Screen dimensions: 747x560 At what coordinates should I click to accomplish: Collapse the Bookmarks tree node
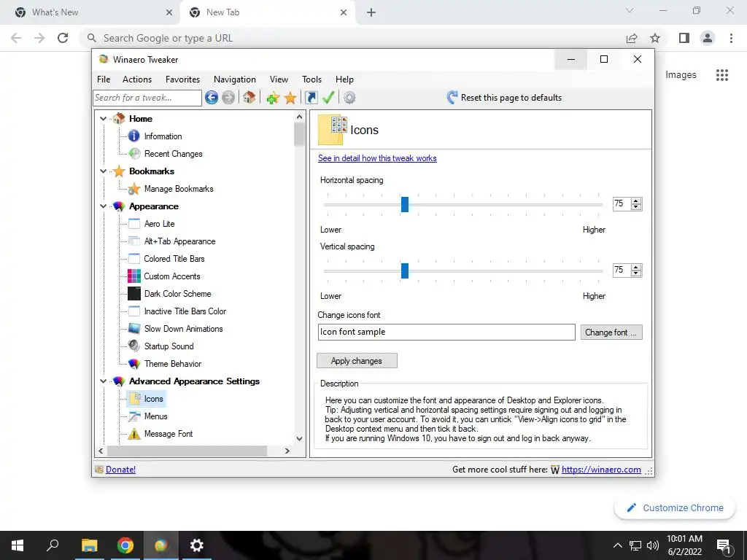(103, 171)
